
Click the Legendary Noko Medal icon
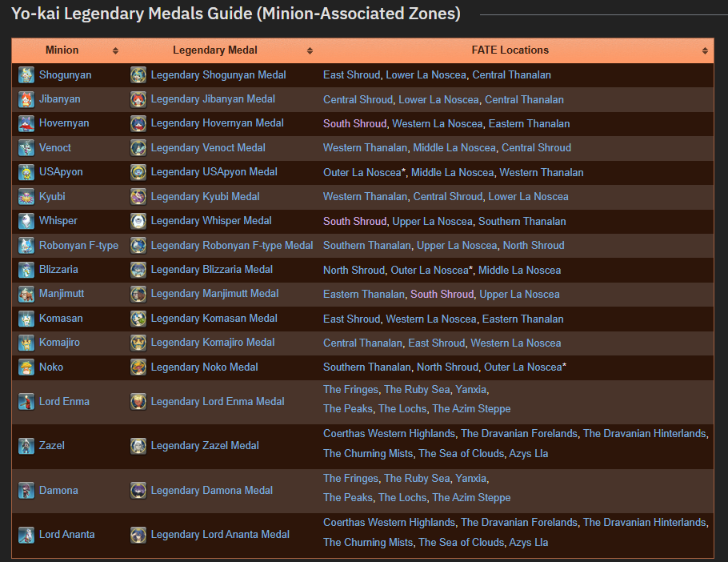pos(138,367)
